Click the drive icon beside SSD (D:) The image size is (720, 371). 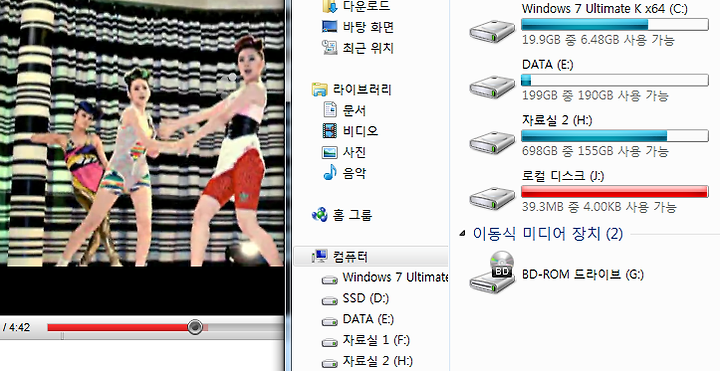(330, 301)
